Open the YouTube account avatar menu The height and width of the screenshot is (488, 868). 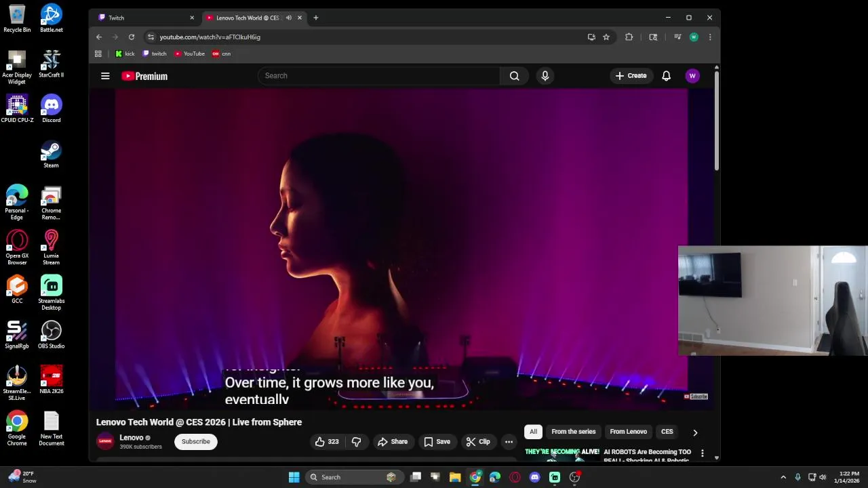coord(692,76)
